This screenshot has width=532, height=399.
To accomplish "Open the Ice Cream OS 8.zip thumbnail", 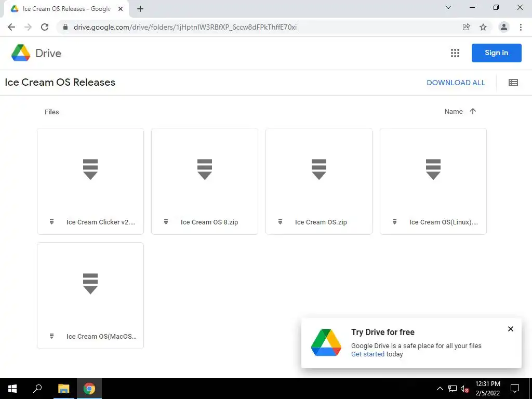I will coord(205,169).
